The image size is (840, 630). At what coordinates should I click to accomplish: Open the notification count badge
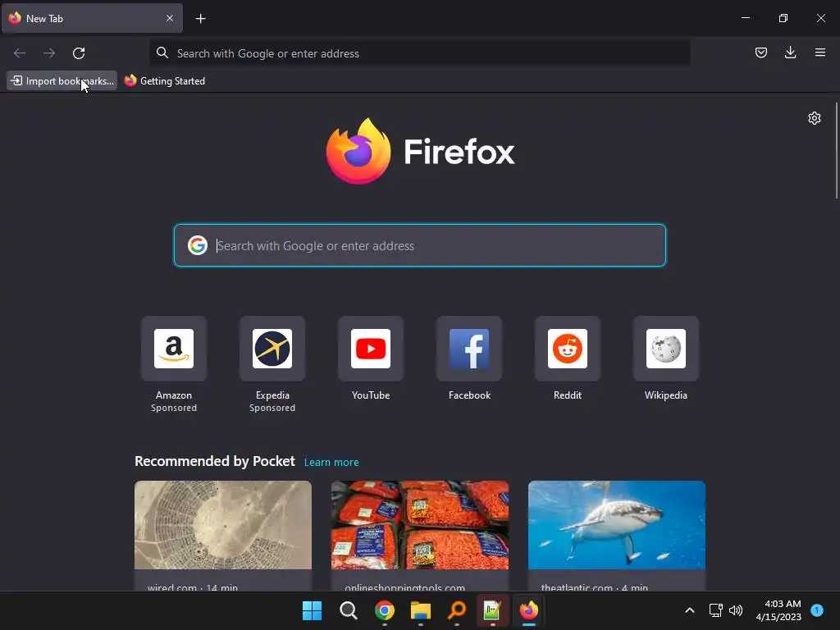(817, 609)
